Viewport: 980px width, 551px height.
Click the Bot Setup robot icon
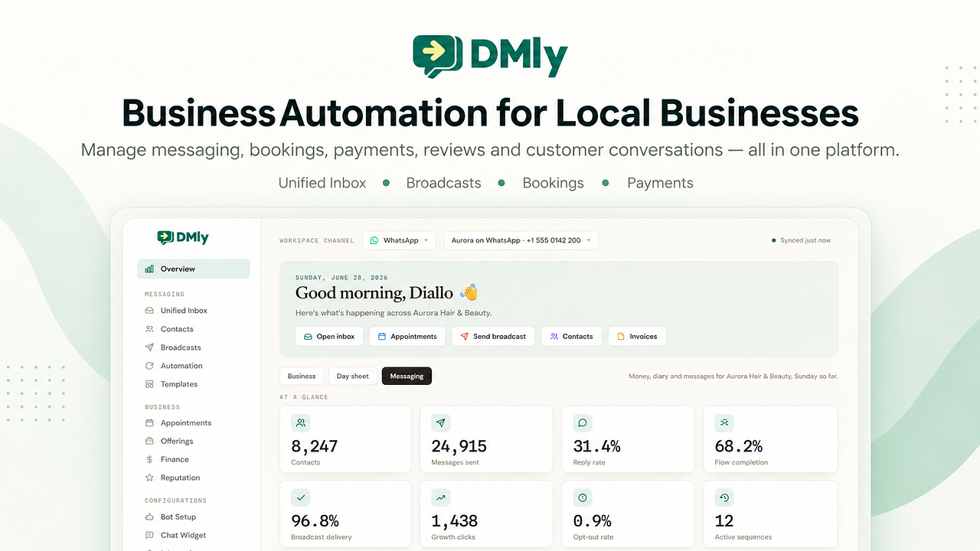149,517
